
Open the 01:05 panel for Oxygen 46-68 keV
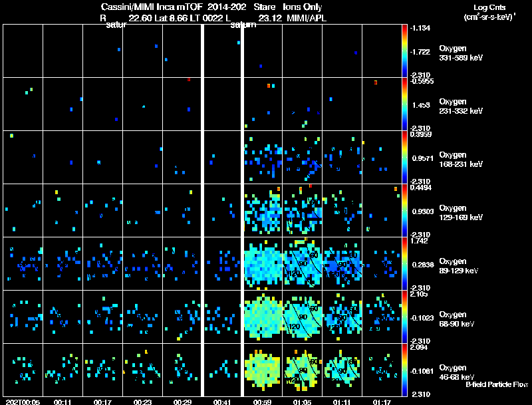[303, 370]
